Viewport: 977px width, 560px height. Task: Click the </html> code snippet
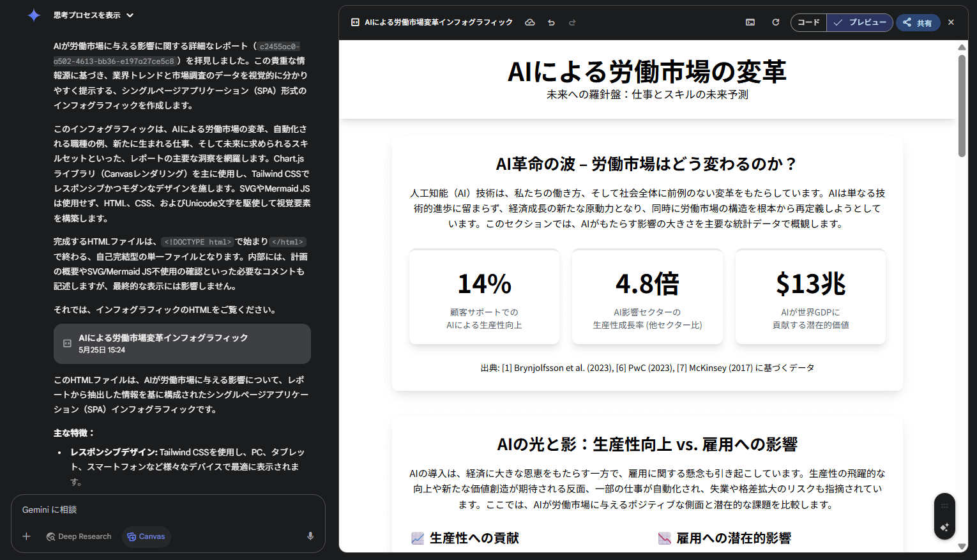coord(288,242)
